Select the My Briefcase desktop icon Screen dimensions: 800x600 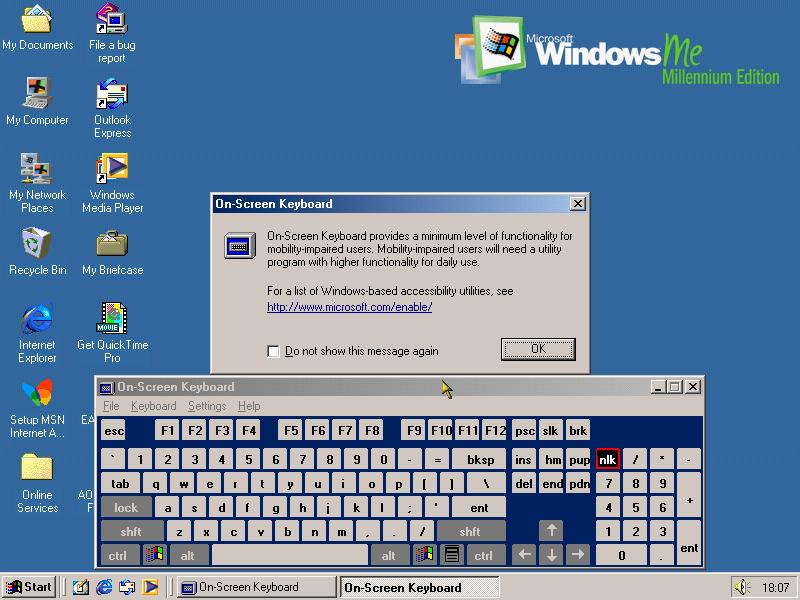click(x=112, y=244)
